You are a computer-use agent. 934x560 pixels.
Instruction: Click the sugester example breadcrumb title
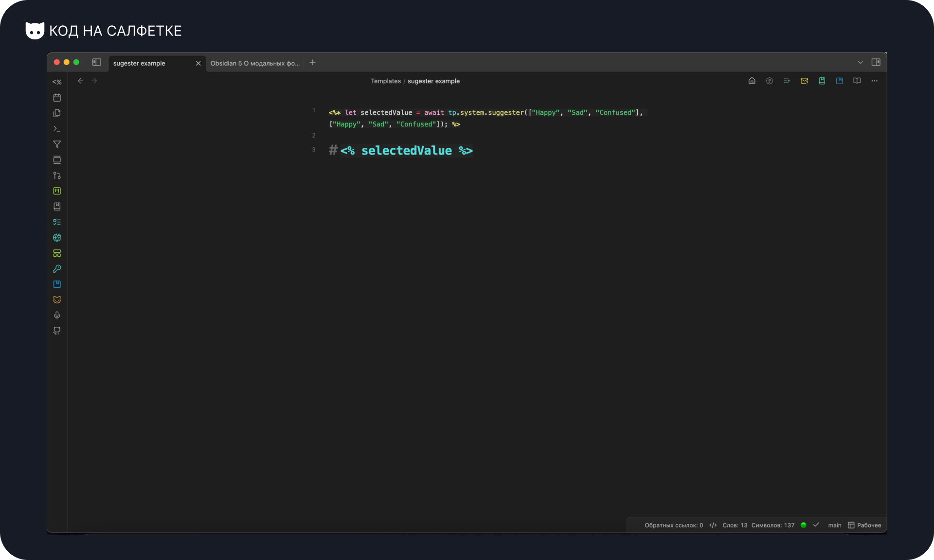pos(433,81)
